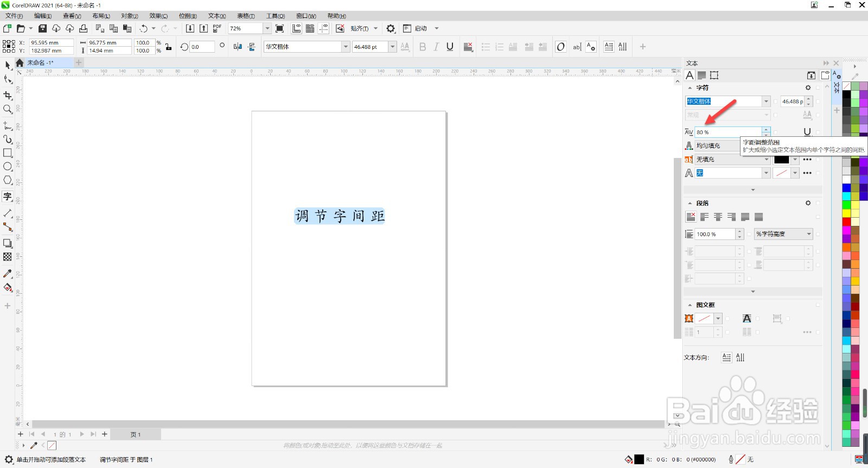The width and height of the screenshot is (868, 468).
Task: Select the Transparency checkerboard tool
Action: click(8, 257)
